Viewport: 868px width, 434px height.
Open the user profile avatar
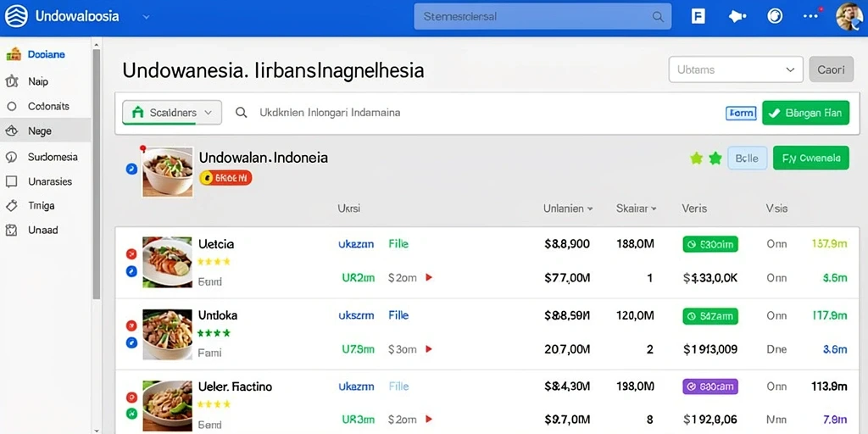849,17
